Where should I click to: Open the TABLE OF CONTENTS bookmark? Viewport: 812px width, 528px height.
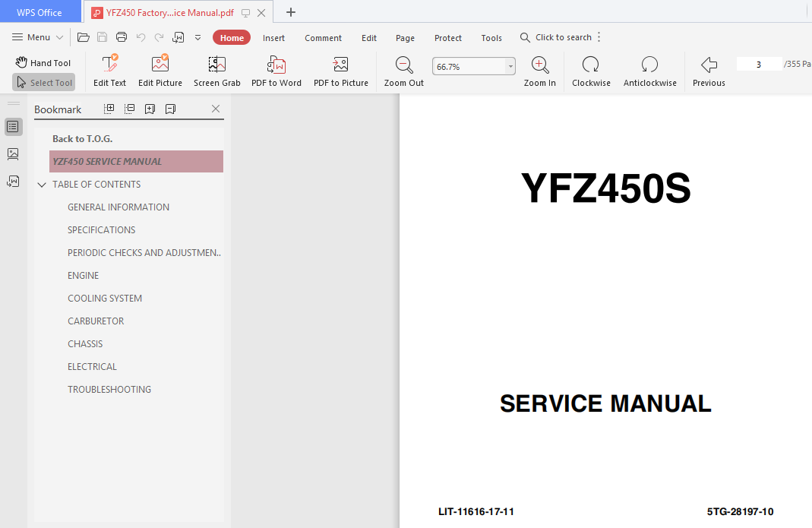pyautogui.click(x=96, y=185)
